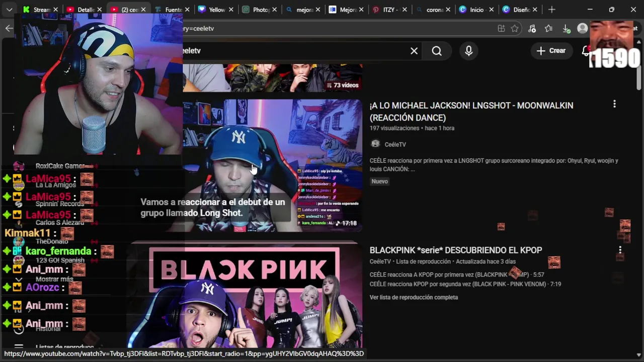Open Spinnin' Records subscription in sidebar

(59, 204)
